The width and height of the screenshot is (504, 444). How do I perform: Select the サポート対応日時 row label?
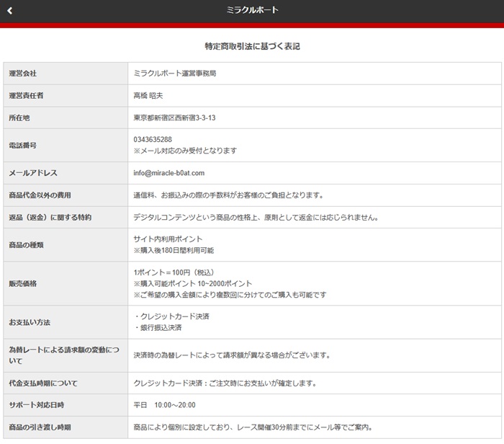36,404
